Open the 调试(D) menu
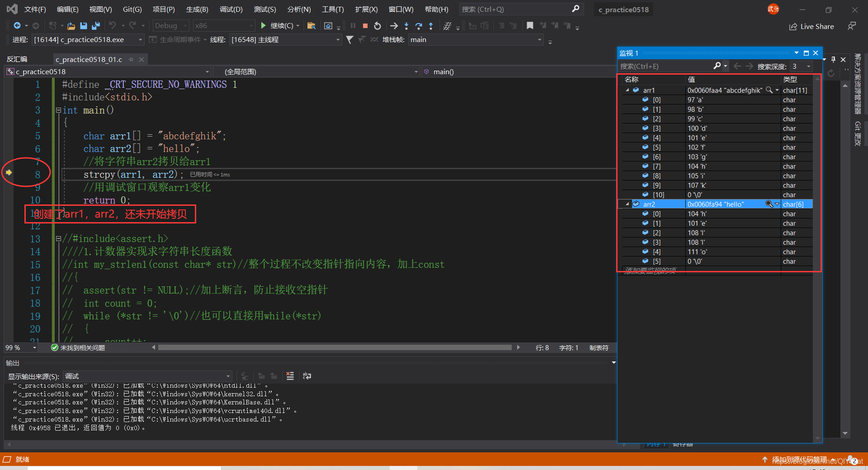 point(231,9)
